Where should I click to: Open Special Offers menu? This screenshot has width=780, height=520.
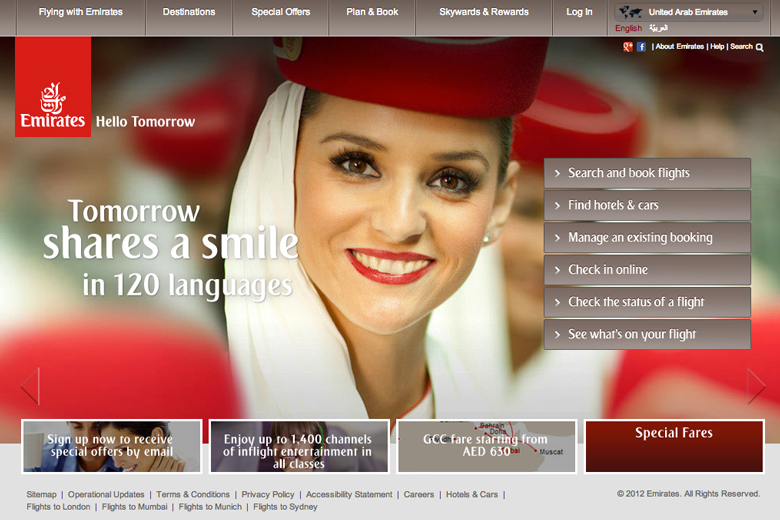(281, 12)
